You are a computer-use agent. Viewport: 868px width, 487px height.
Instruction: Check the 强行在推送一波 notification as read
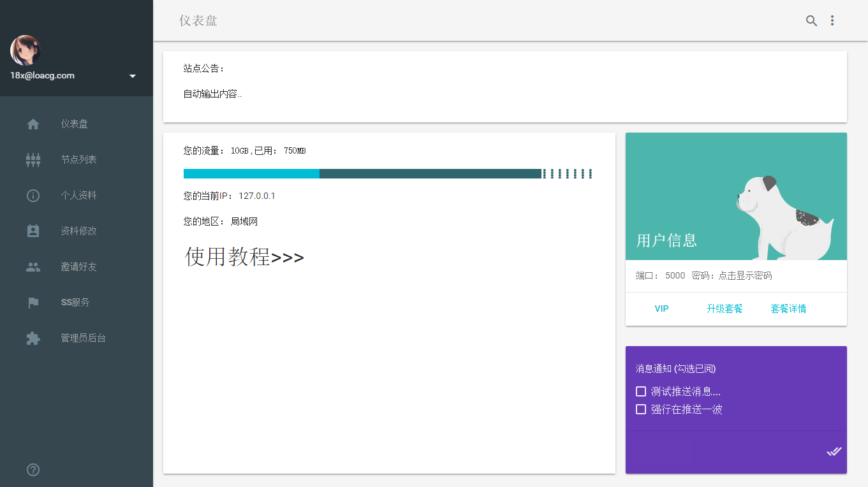pos(640,409)
